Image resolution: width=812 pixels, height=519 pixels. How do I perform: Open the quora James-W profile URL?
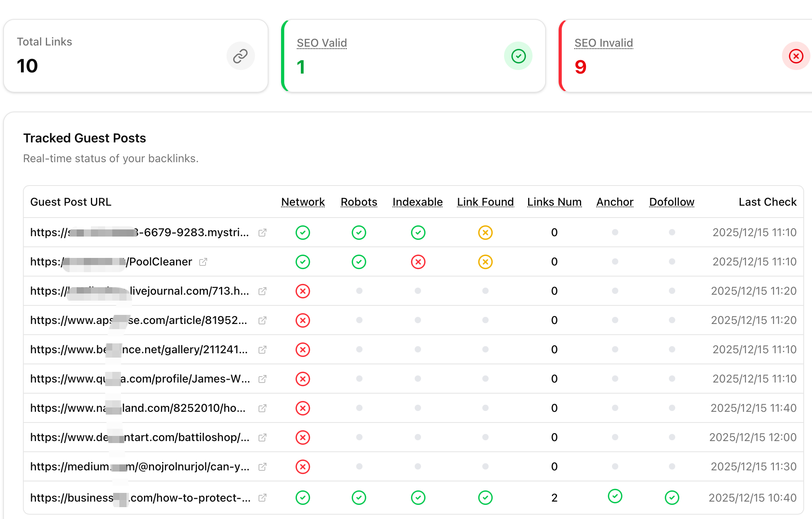[x=140, y=379]
